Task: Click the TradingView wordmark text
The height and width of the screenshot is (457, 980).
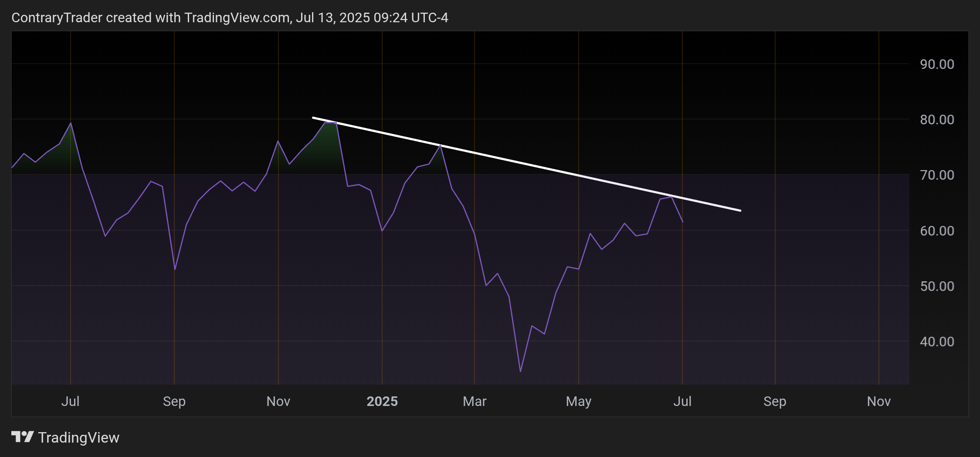Action: point(79,437)
